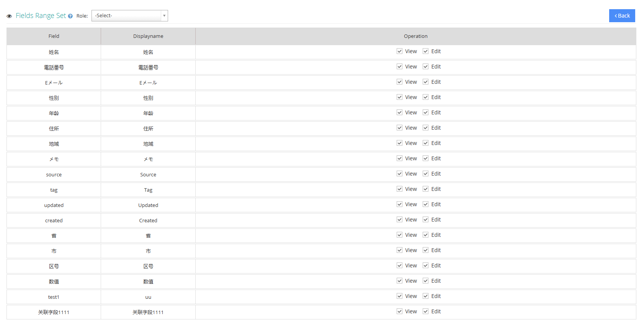Uncheck Edit for 关联字段1111 field
The height and width of the screenshot is (329, 644).
tap(425, 311)
